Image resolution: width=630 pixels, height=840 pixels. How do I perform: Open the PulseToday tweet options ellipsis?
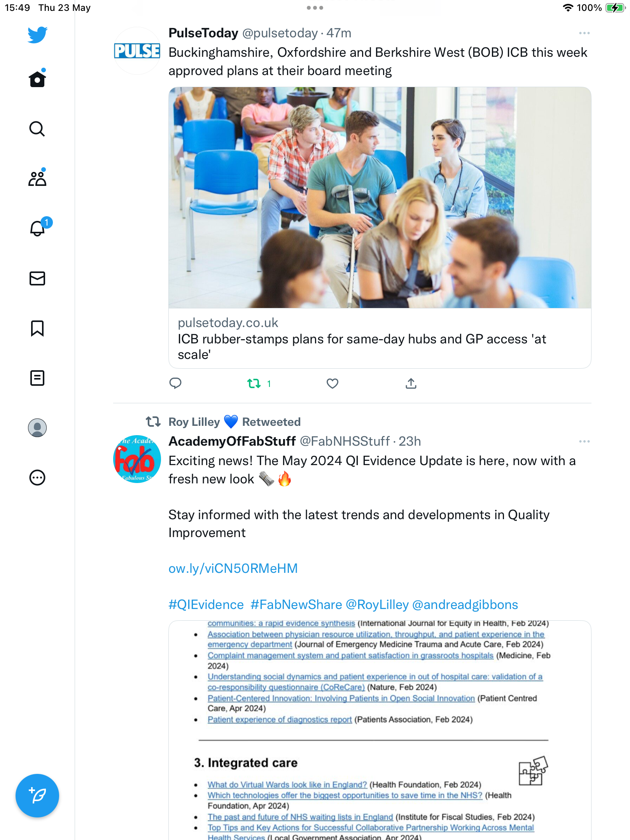click(x=584, y=33)
